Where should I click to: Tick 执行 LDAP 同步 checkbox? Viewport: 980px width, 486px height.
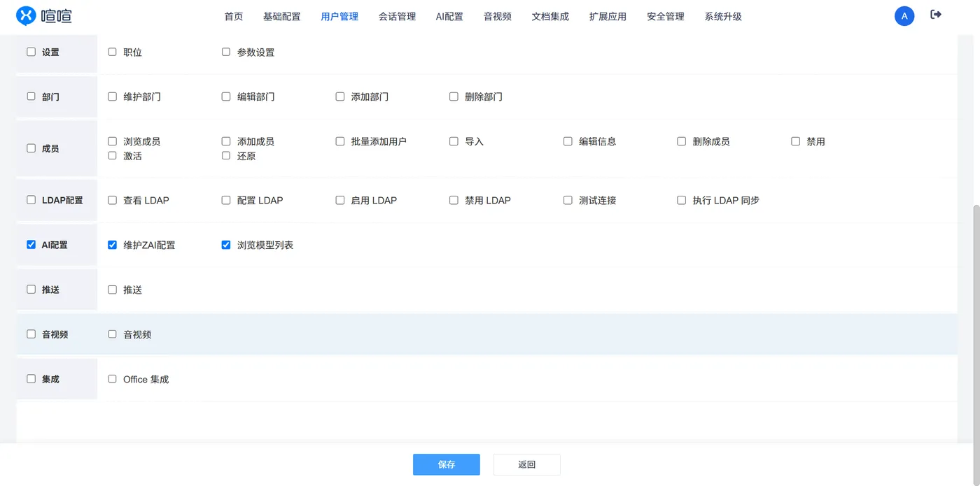point(682,200)
